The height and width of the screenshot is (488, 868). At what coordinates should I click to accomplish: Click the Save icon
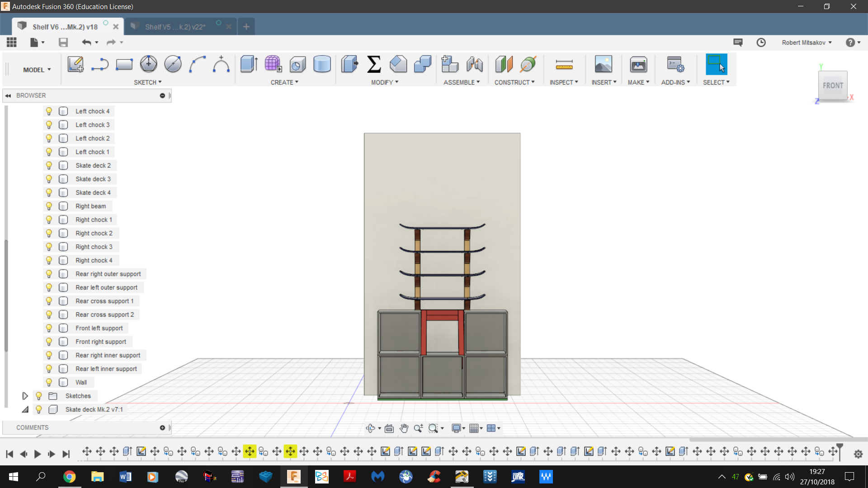pos(63,42)
